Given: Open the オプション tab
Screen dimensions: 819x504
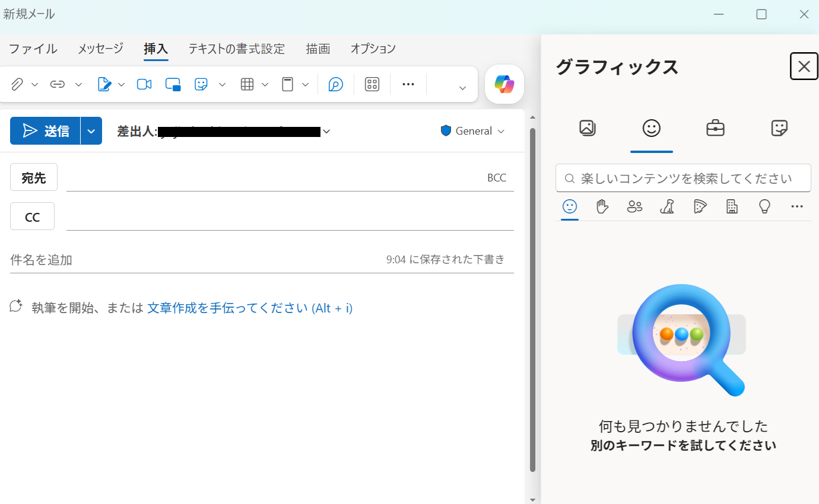Looking at the screenshot, I should (373, 49).
